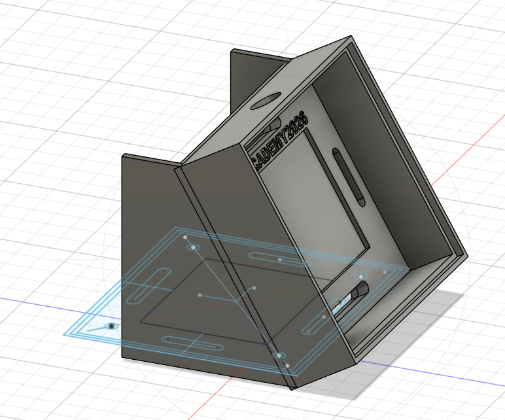Select the right sketch slot overlapping the box opening
Viewport: 505px width, 420px height.
324,317
